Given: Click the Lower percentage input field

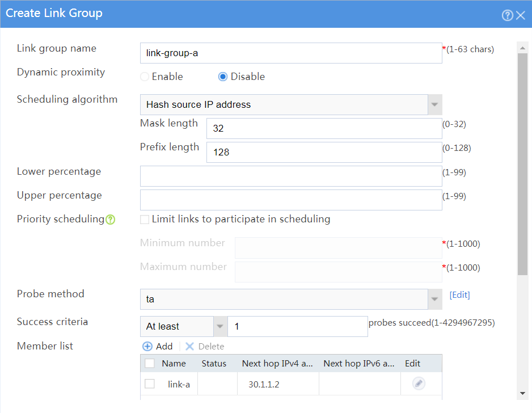Looking at the screenshot, I should [x=291, y=176].
